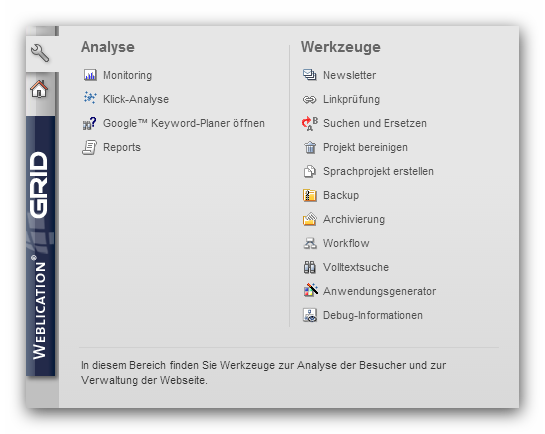
Task: Click the Google Keyword-Planer binoculars icon
Action: (x=90, y=123)
